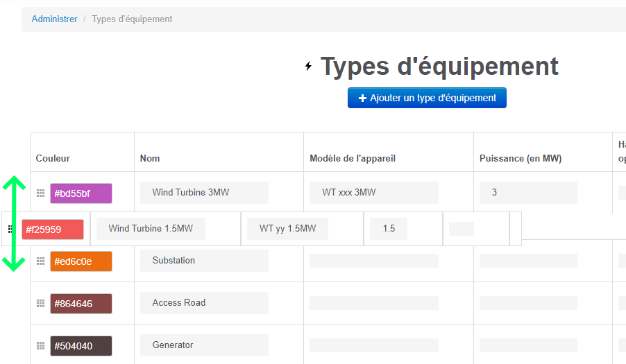Screen dimensions: 626x364
Task: Edit the Substation name field
Action: tap(204, 261)
